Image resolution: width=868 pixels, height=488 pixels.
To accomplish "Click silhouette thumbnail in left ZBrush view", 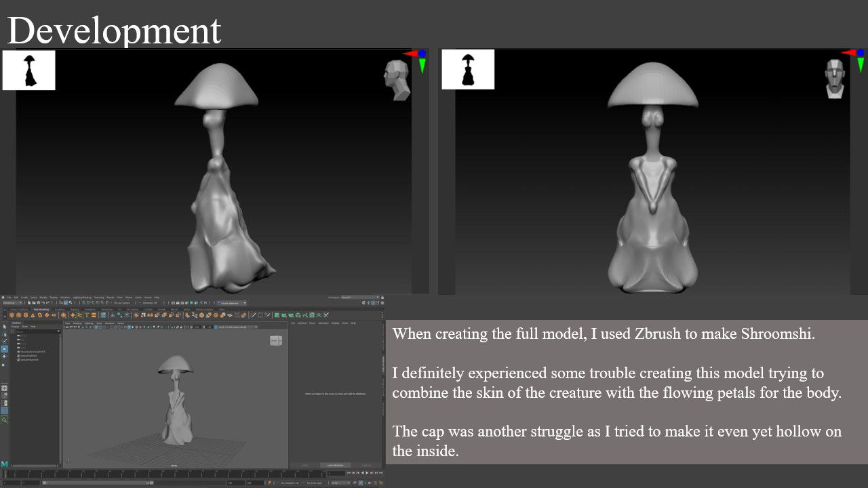I will click(x=28, y=70).
